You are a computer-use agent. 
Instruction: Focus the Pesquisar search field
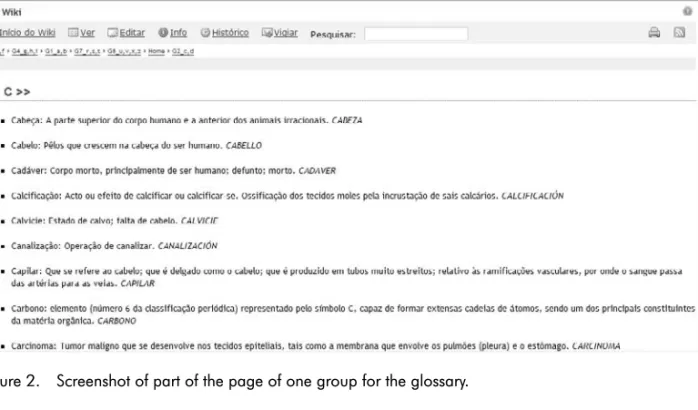416,34
